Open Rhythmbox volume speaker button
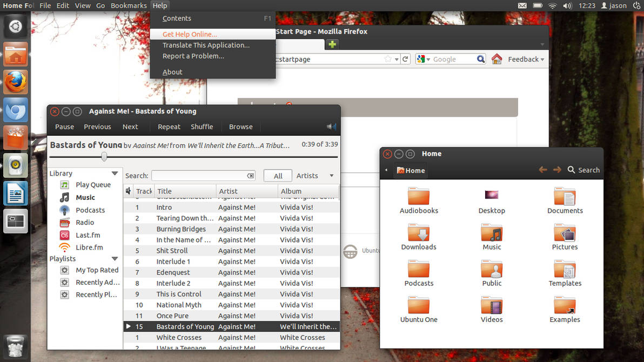Viewport: 644px width, 362px height. click(331, 126)
